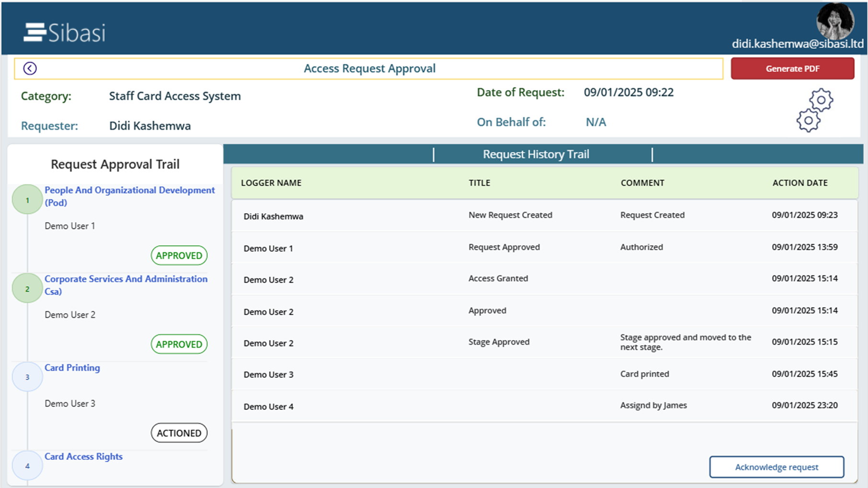Image resolution: width=868 pixels, height=488 pixels.
Task: Click step 1 circle in approval trail
Action: [x=27, y=200]
